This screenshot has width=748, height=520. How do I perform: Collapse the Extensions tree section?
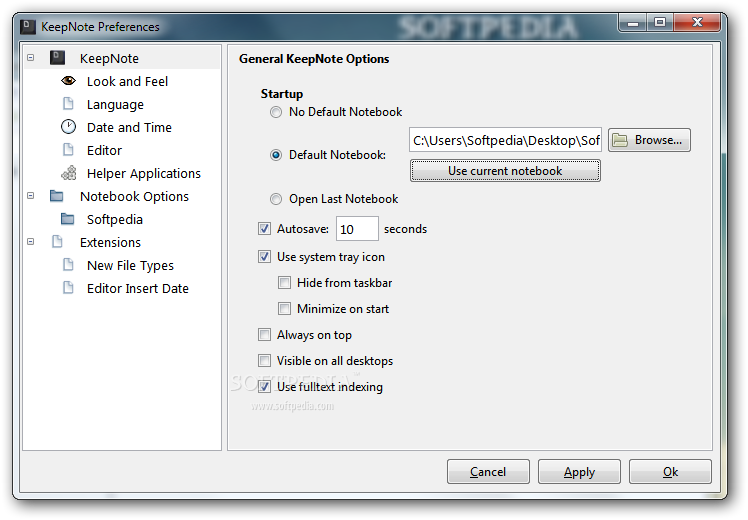tap(31, 242)
